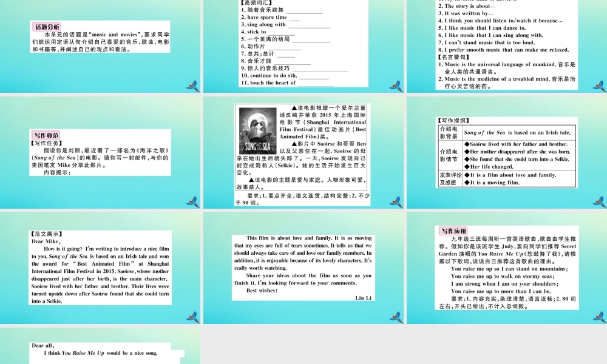The height and width of the screenshot is (364, 607).
Task: Click the Song of the Sea movie poster image
Action: pos(257,131)
